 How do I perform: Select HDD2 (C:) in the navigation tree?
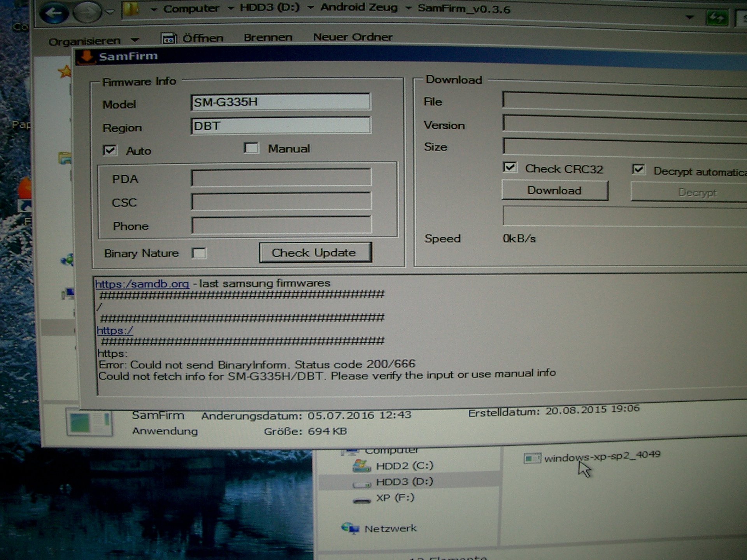(x=405, y=465)
